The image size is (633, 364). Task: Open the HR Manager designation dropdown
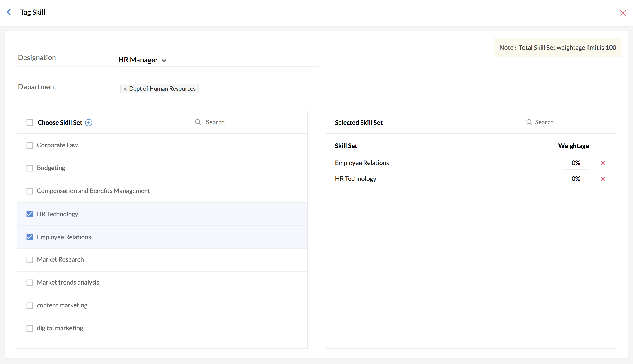(142, 60)
